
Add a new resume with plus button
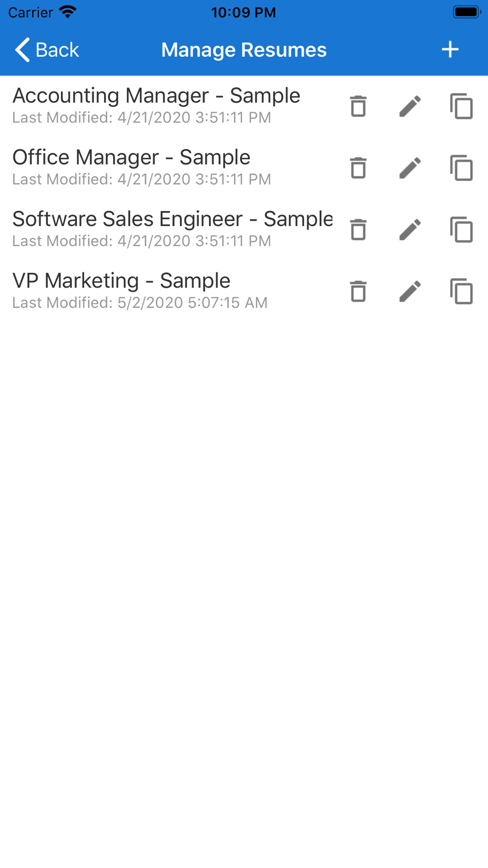450,49
